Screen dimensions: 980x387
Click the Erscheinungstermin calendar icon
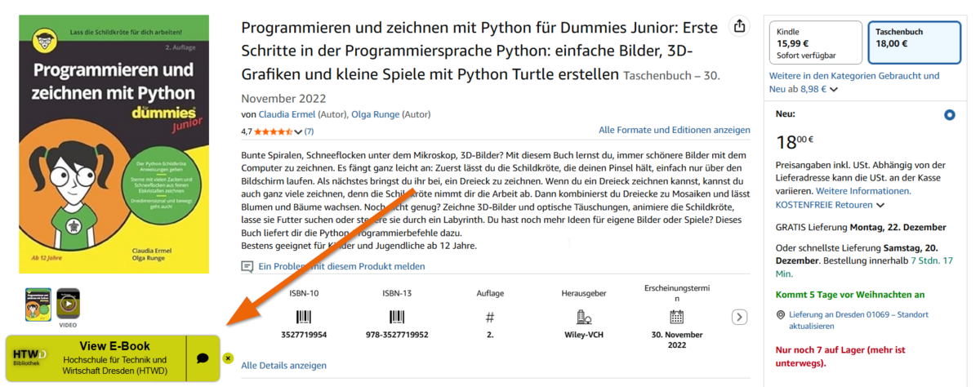(x=676, y=317)
